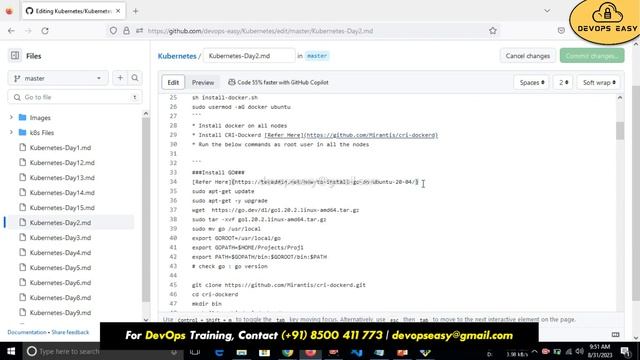Viewport: 640px width, 360px height.
Task: Open the Windows Start menu
Action: click(x=11, y=351)
